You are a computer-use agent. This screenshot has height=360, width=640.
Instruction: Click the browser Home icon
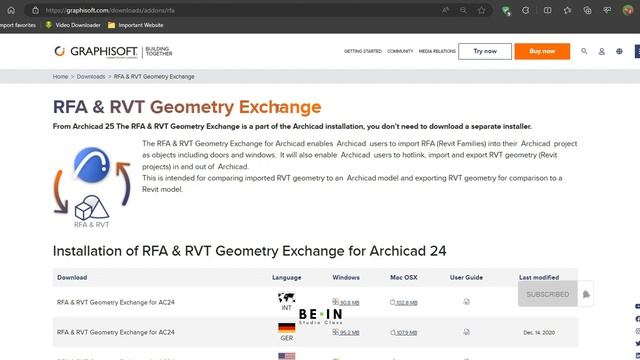tap(11, 10)
